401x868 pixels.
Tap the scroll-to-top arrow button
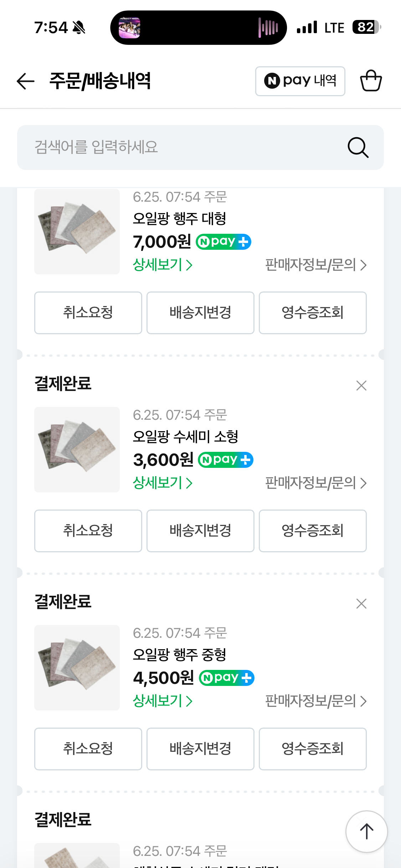[x=366, y=831]
